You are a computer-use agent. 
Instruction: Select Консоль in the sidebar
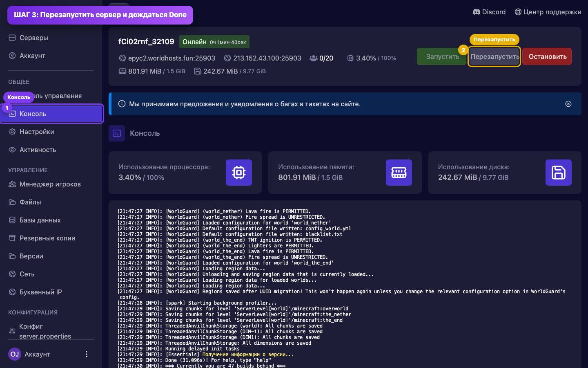[x=51, y=114]
